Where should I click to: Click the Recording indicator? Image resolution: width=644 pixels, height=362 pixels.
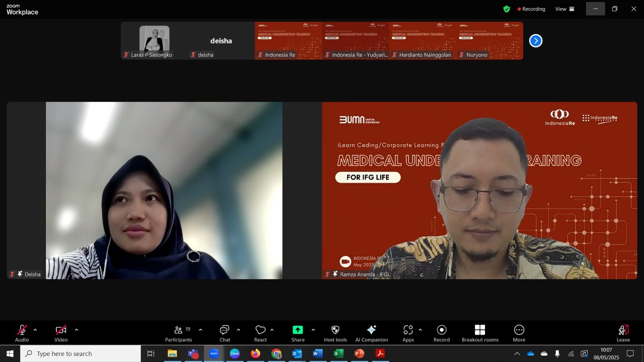coord(531,9)
